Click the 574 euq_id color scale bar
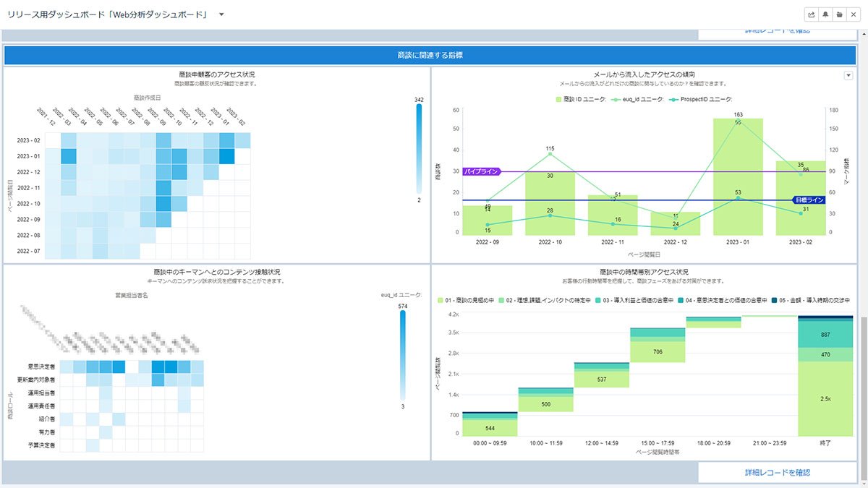 click(403, 354)
